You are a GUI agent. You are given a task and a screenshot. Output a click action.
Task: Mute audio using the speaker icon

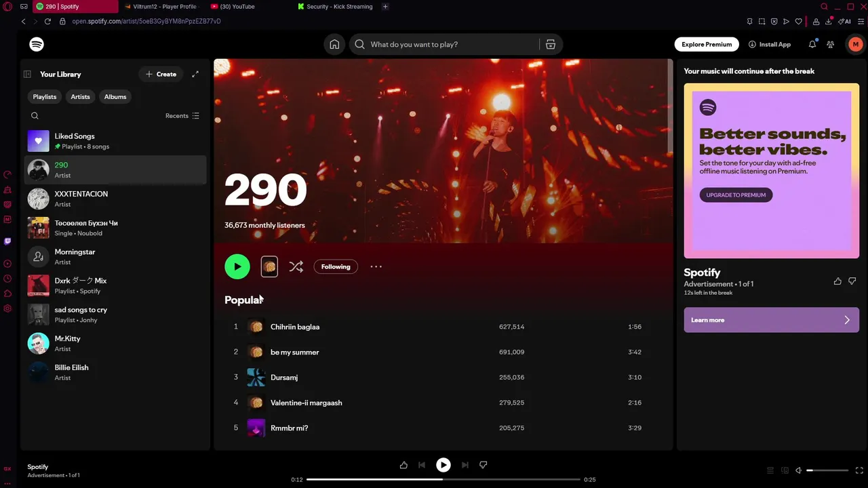[x=798, y=470]
